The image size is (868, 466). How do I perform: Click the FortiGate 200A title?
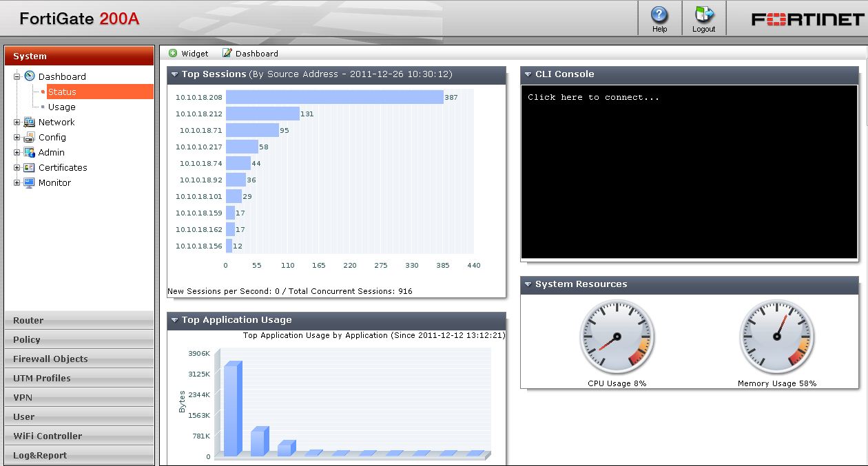[79, 19]
